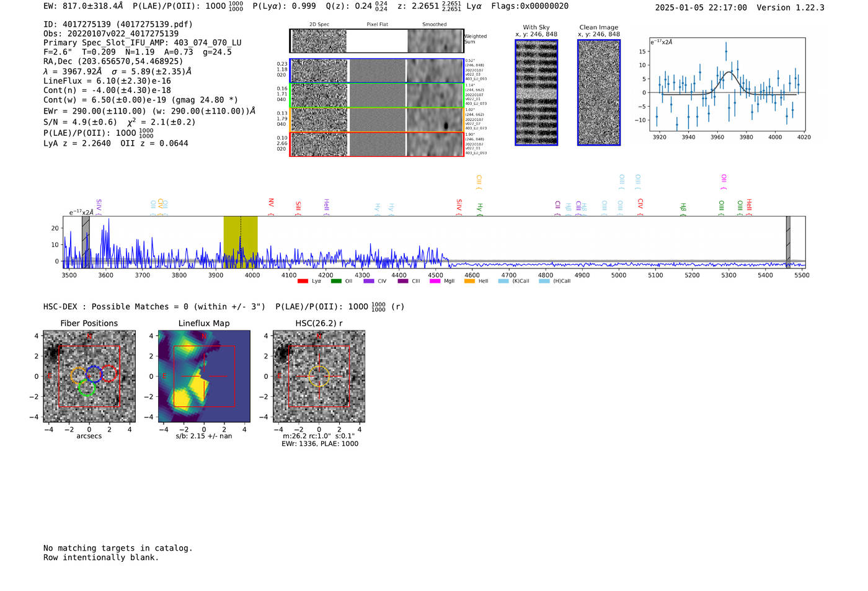Click the 'Row intentionally blank.' text
The width and height of the screenshot is (868, 591).
(101, 558)
